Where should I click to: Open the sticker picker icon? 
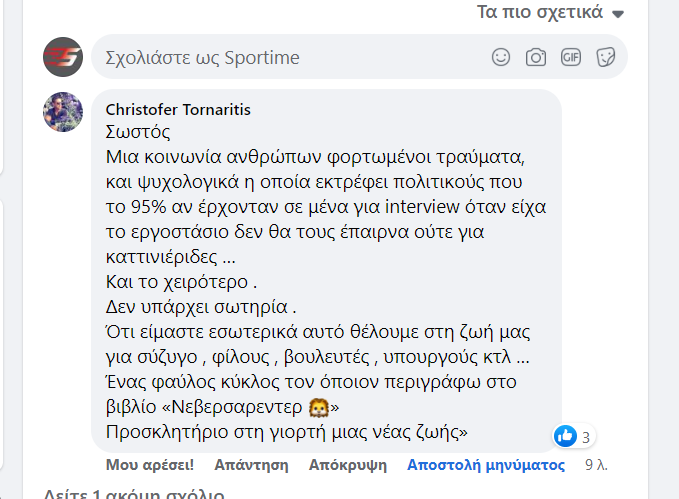click(605, 57)
